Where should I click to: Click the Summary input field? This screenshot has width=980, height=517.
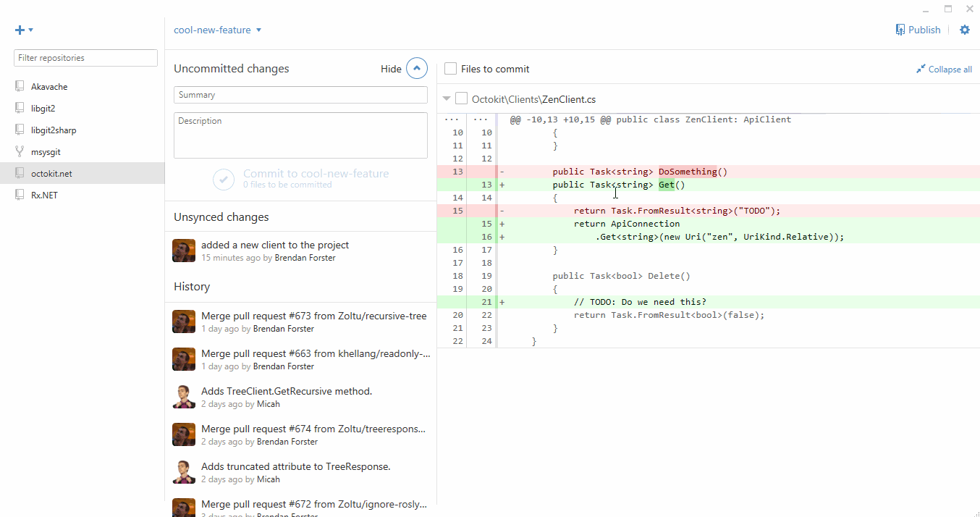[300, 95]
